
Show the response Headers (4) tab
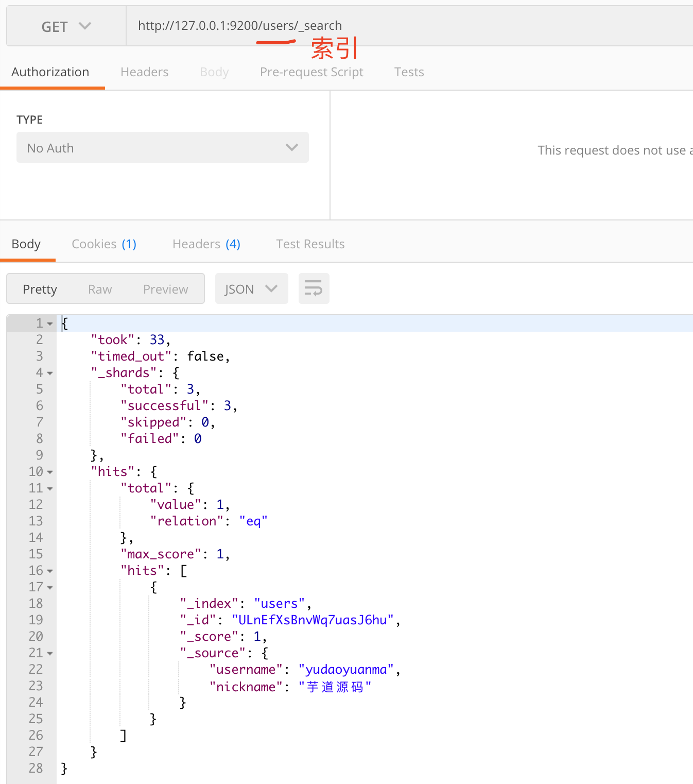tap(206, 244)
